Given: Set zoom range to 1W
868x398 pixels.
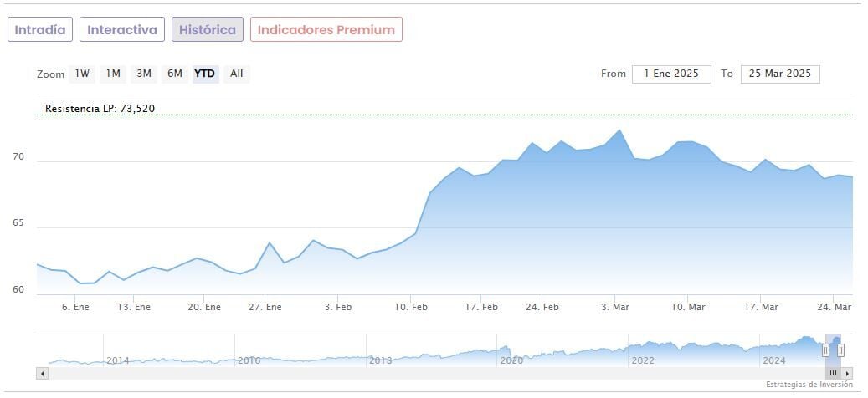Looking at the screenshot, I should pos(82,74).
